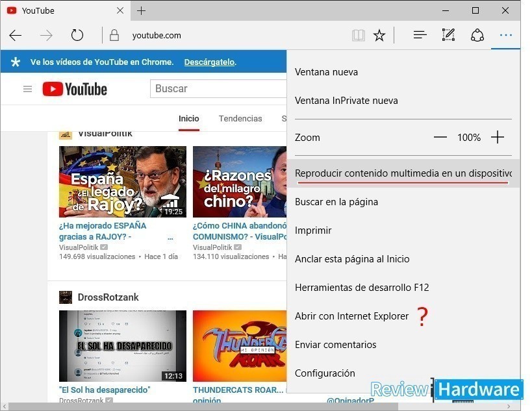Viewport: 532px width, 411px height.
Task: Click the Share icon in toolbar
Action: point(477,35)
